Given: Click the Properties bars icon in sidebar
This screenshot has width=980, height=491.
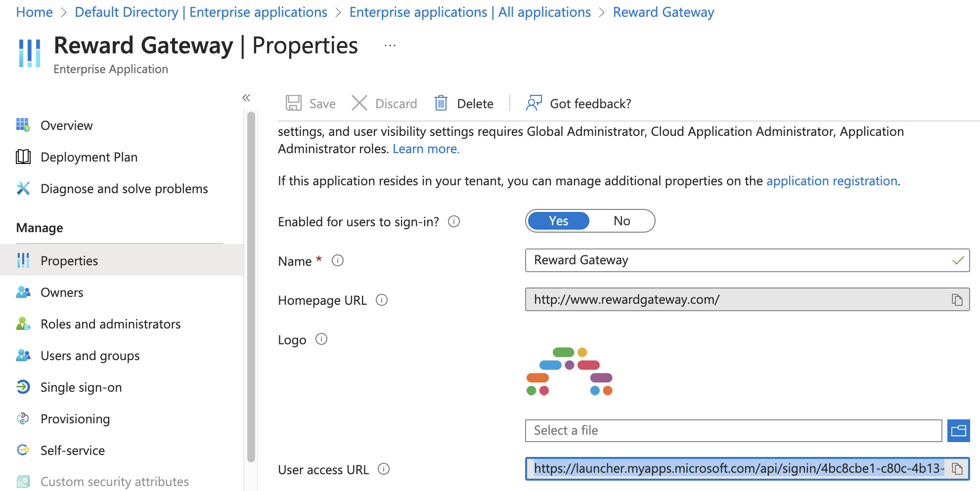Looking at the screenshot, I should pos(23,260).
